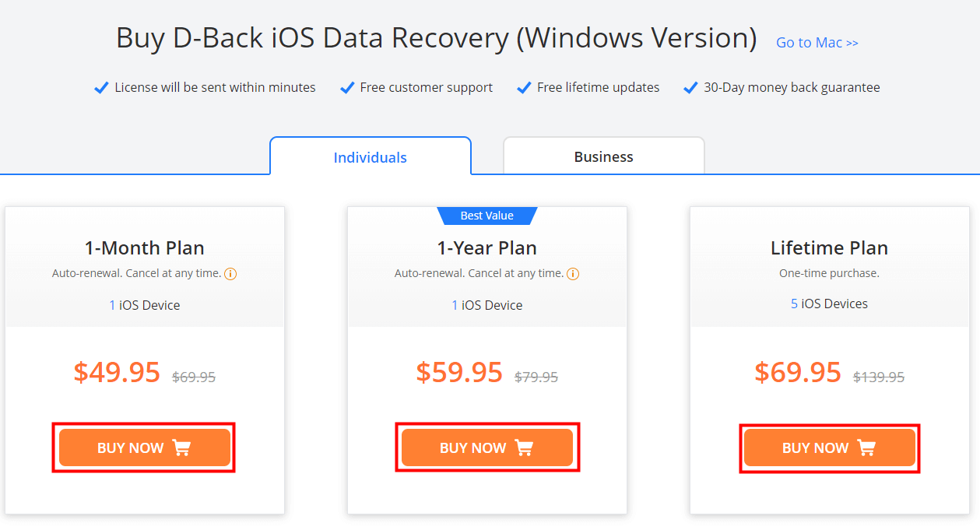Click the Lifetime Plan heading
Image resolution: width=980 pixels, height=530 pixels.
tap(830, 248)
